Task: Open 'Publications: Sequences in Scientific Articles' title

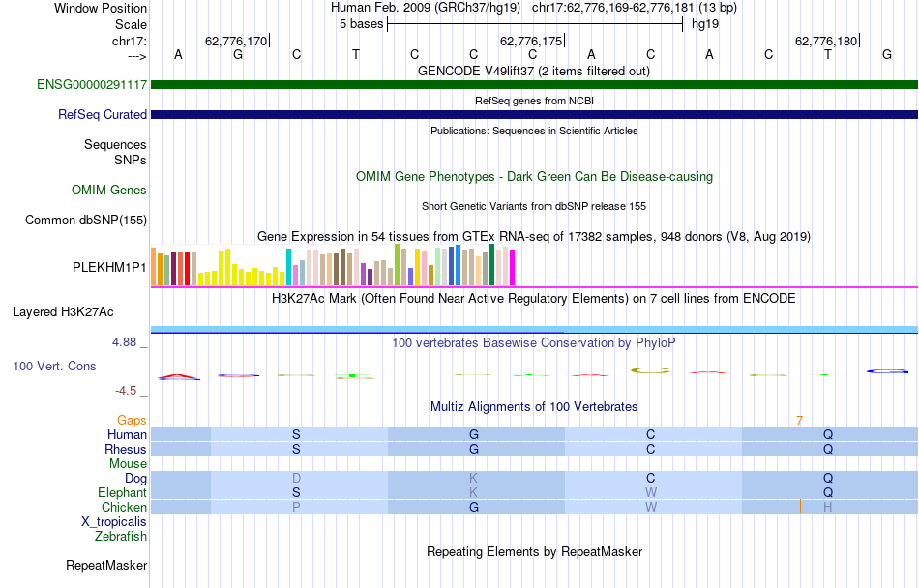Action: 534,131
